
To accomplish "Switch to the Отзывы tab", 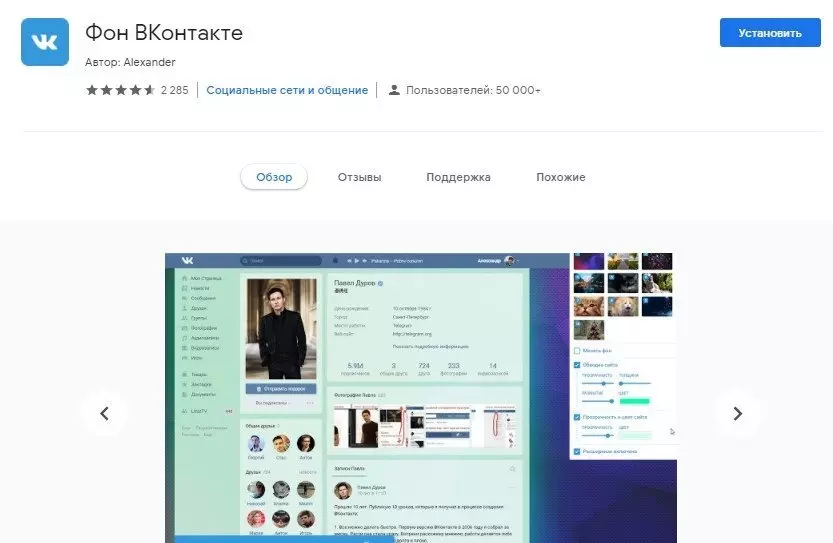I will [x=359, y=177].
